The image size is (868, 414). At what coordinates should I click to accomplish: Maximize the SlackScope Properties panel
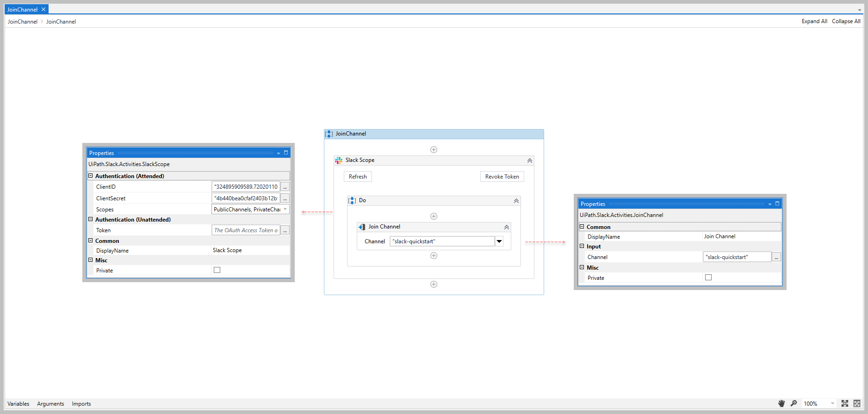tap(286, 153)
